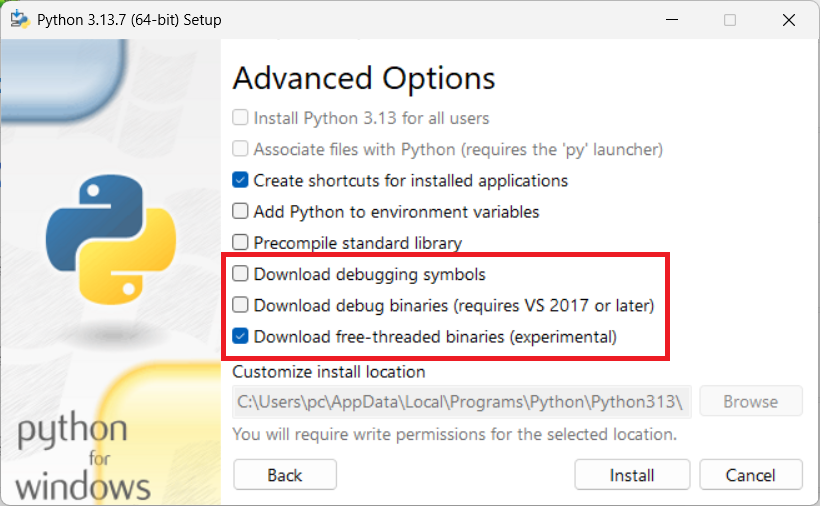820x506 pixels.
Task: Disable 'Download free-threaded binaries (experimental)'
Action: [240, 337]
